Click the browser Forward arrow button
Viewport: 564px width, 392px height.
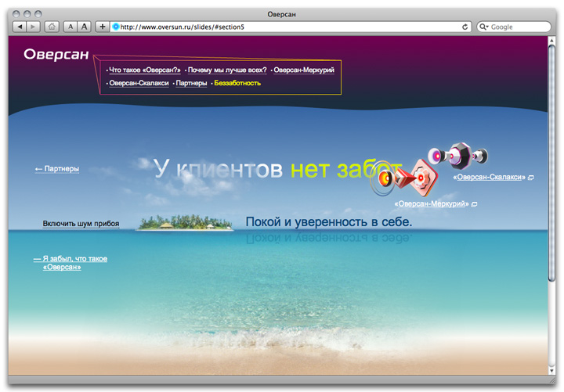tap(34, 27)
